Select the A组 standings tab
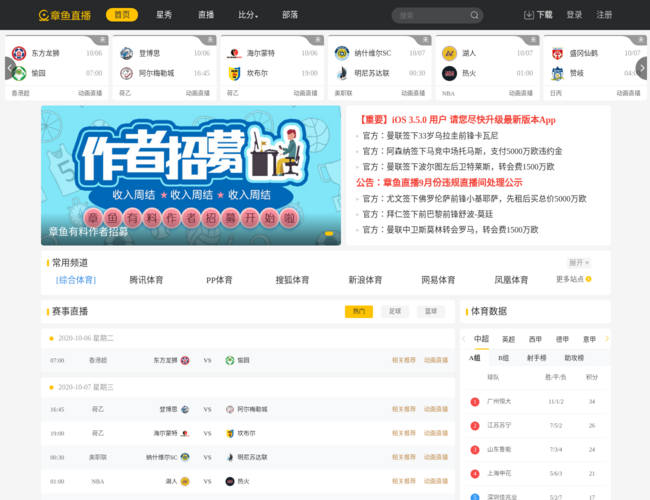The width and height of the screenshot is (650, 500). click(x=475, y=358)
